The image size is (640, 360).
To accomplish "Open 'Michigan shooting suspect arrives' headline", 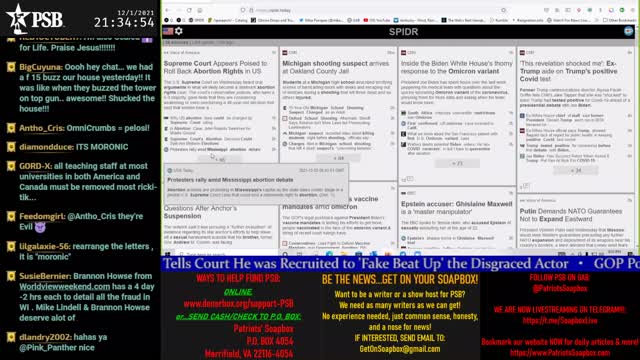I will [x=336, y=67].
